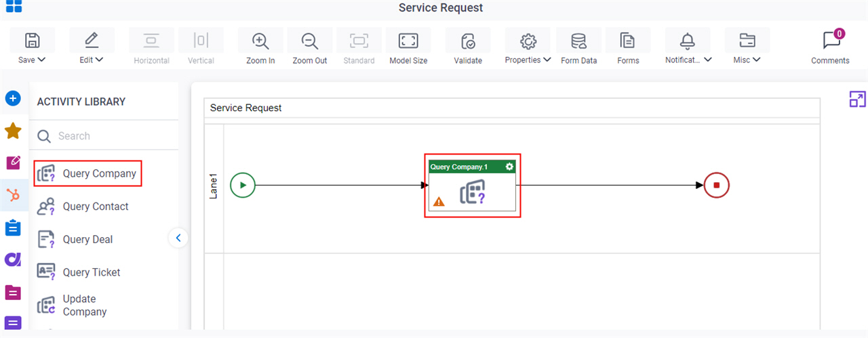Click Horizontal align icon

[151, 41]
